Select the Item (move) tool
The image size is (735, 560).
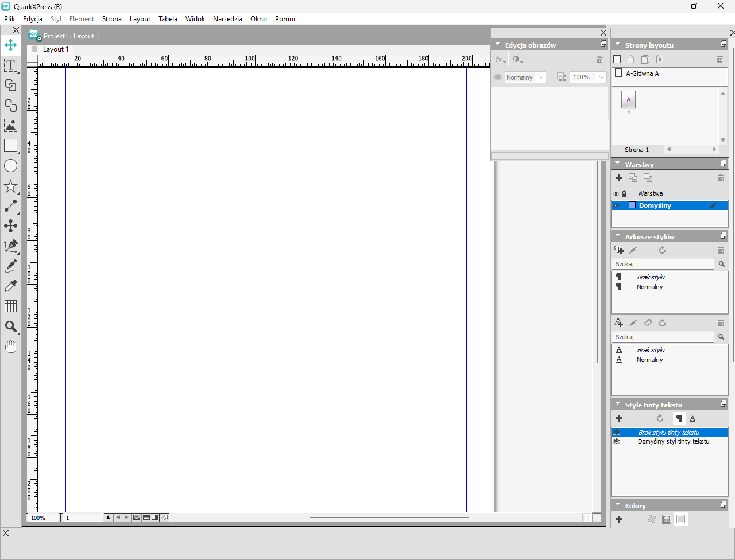point(10,45)
